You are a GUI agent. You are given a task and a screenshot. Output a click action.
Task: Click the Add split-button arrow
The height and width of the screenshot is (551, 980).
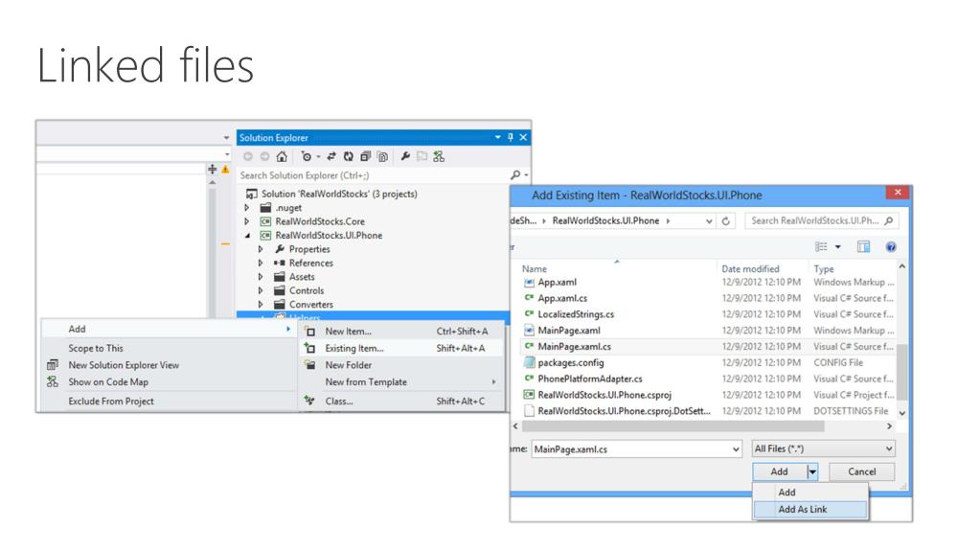point(811,472)
